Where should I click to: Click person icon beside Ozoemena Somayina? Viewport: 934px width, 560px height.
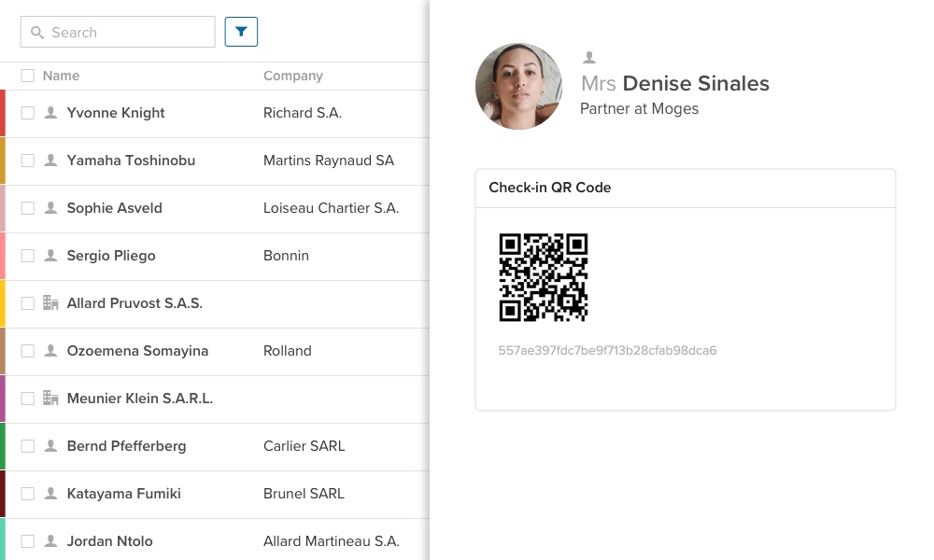tap(51, 351)
